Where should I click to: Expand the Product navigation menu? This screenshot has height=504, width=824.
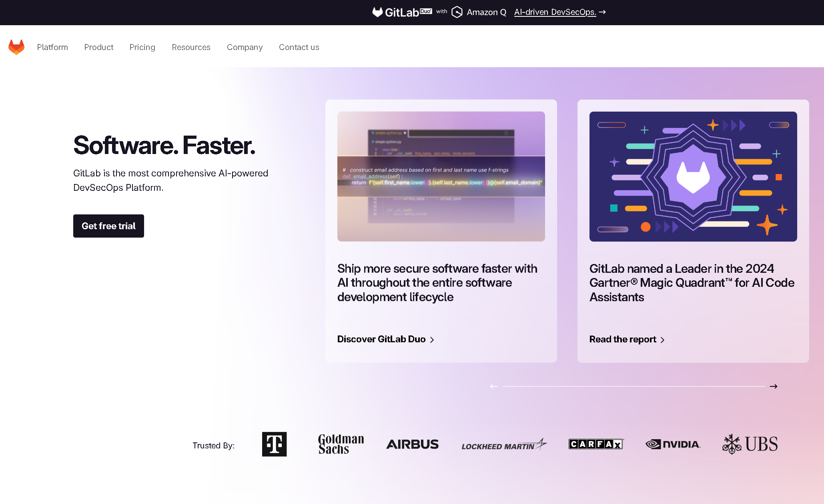pyautogui.click(x=99, y=47)
